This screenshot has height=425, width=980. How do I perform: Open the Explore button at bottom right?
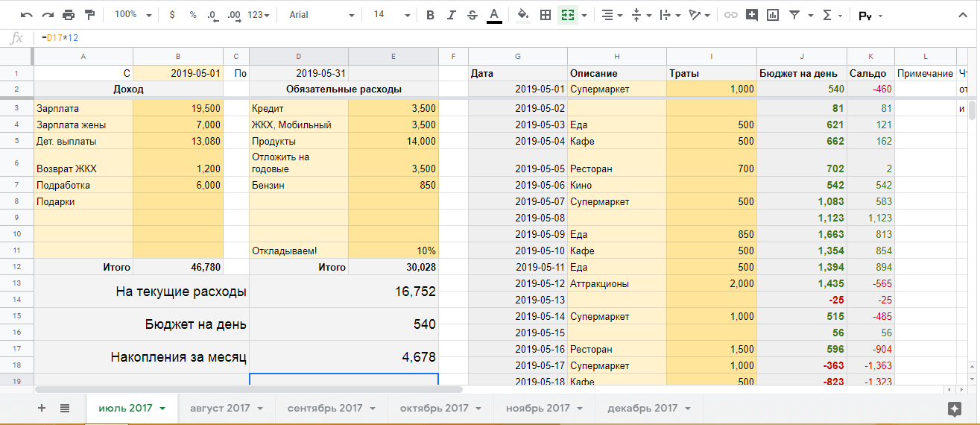coord(954,408)
